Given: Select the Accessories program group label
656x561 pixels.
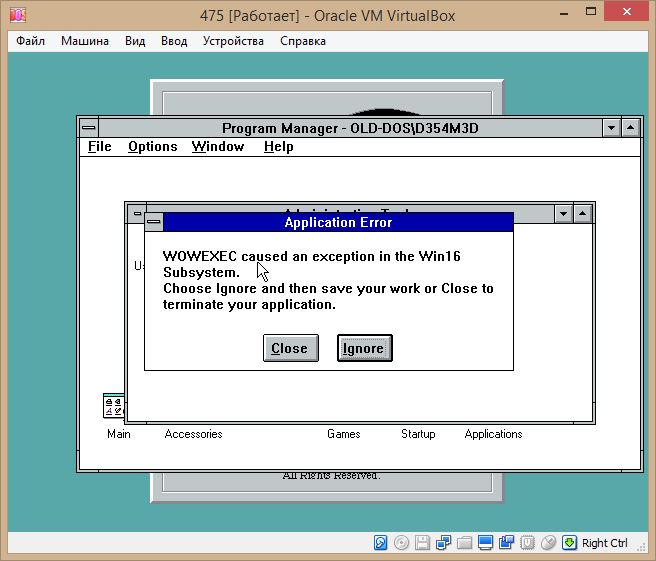Looking at the screenshot, I should click(193, 434).
